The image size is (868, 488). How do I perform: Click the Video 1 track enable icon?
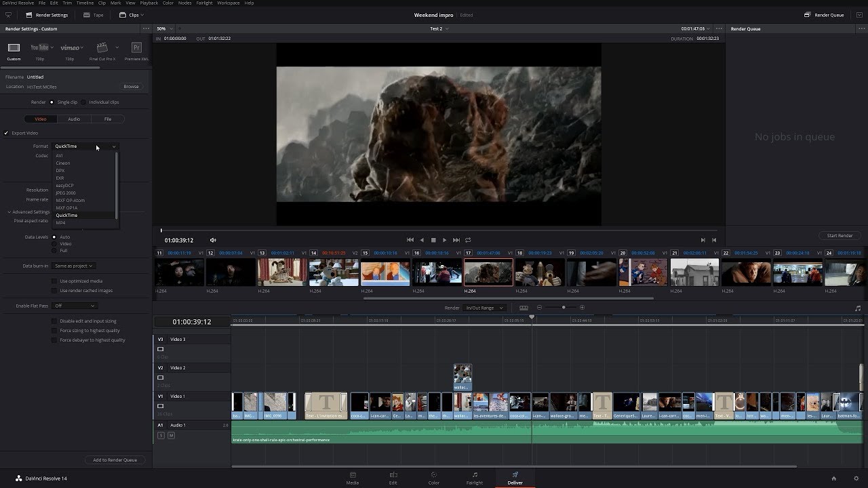tap(161, 406)
